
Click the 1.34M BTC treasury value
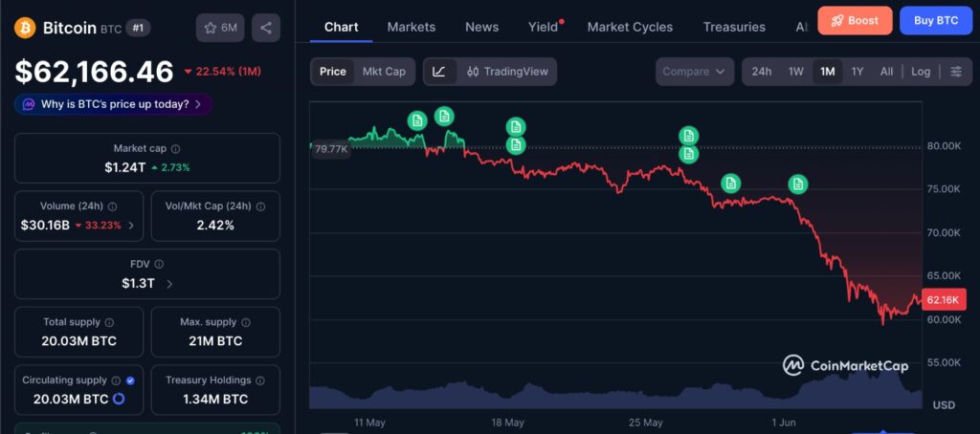[x=215, y=399]
